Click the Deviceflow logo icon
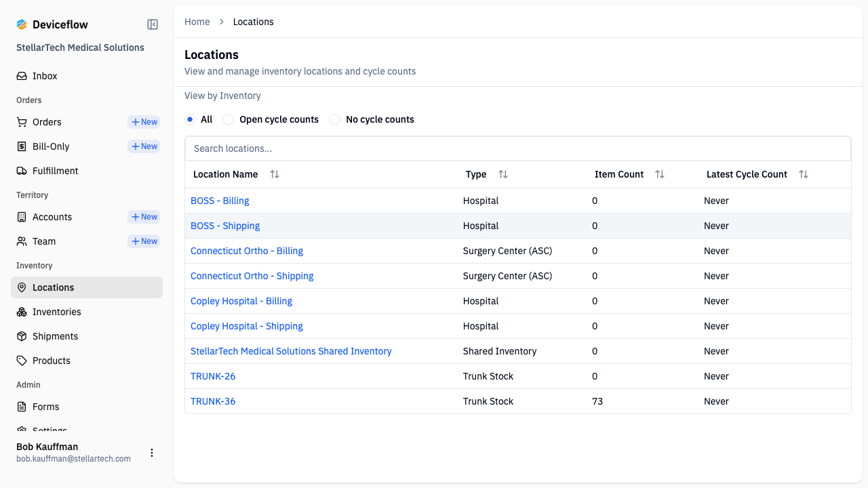The image size is (868, 488). [x=22, y=24]
